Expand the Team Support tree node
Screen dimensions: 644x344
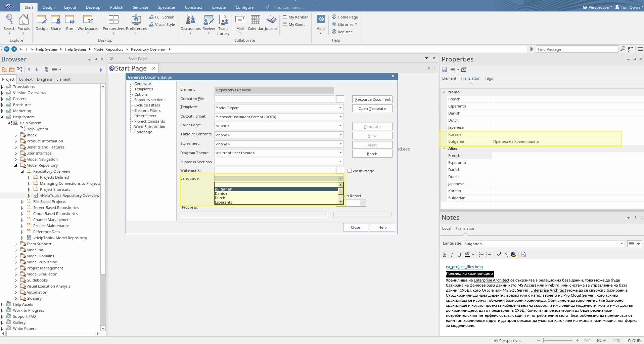(16, 244)
